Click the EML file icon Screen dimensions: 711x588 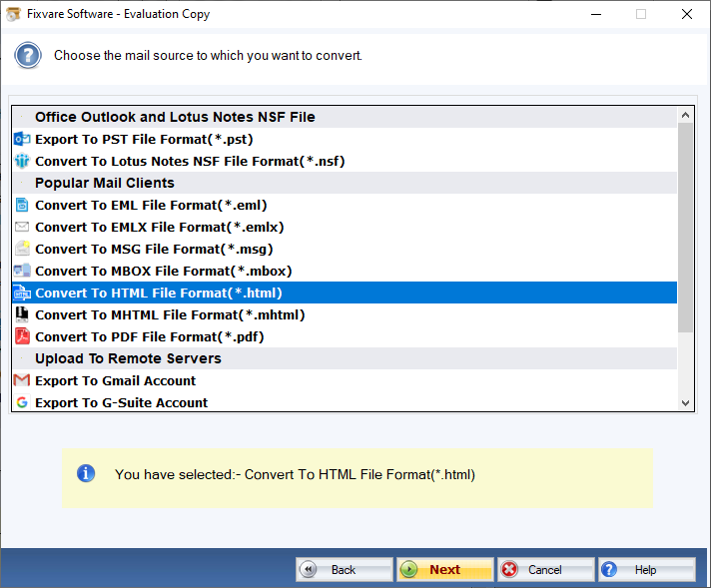click(22, 205)
